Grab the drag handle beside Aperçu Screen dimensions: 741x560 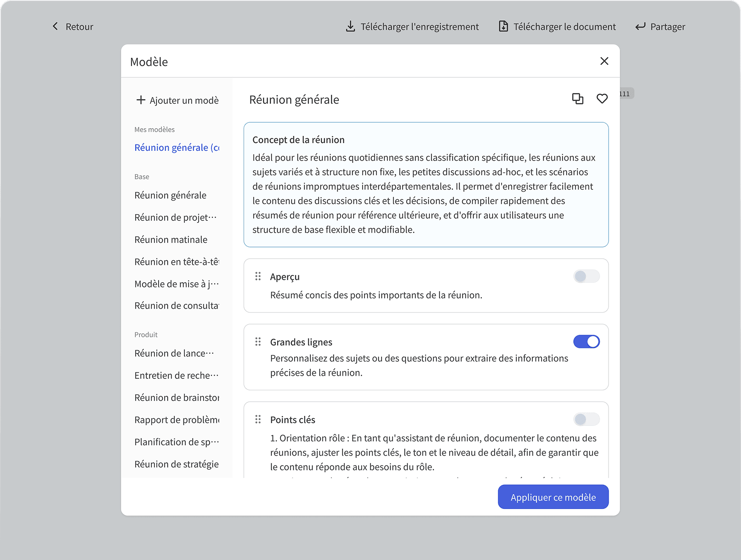(258, 276)
